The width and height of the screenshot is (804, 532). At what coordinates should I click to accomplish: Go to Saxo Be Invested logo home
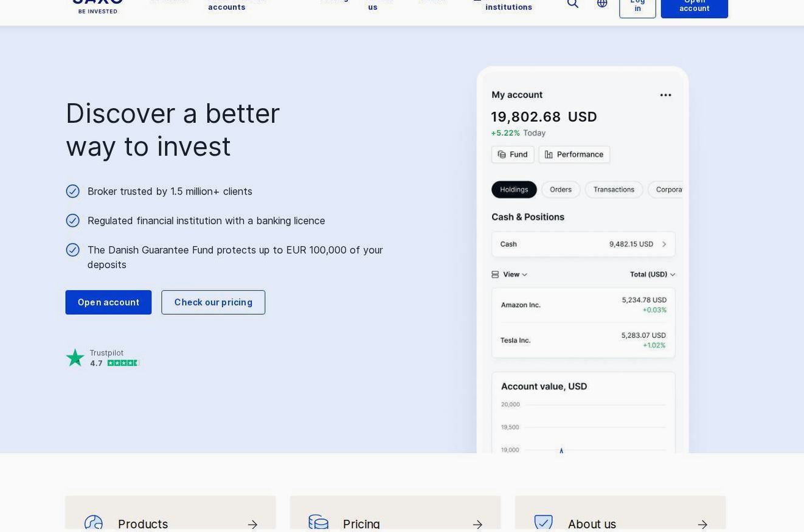coord(98,6)
